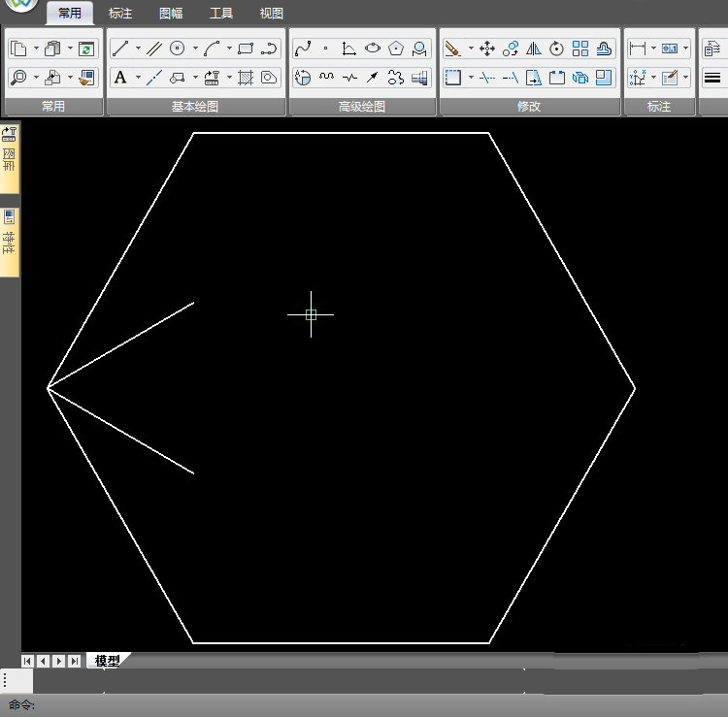Select the Line drawing tool
Viewport: 728px width, 717px height.
pyautogui.click(x=120, y=49)
